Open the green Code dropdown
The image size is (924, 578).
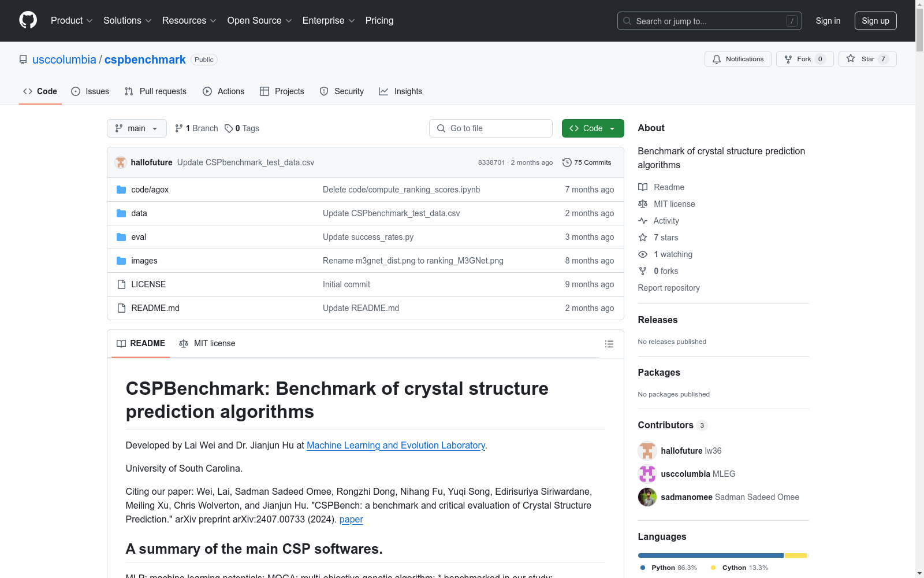[593, 128]
